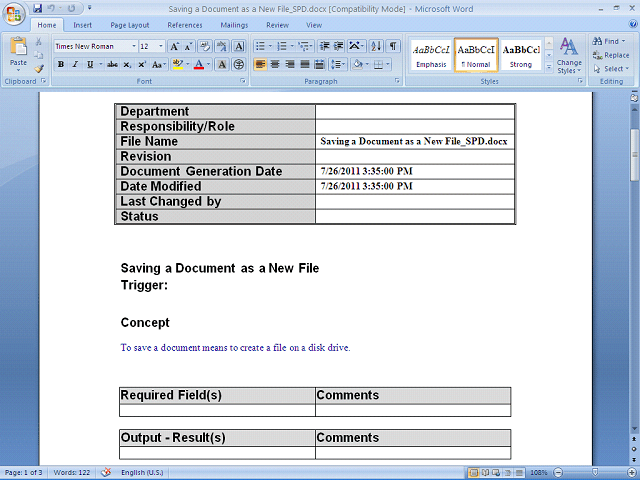
Task: Decrease the paragraph indent
Action: pyautogui.click(x=324, y=46)
